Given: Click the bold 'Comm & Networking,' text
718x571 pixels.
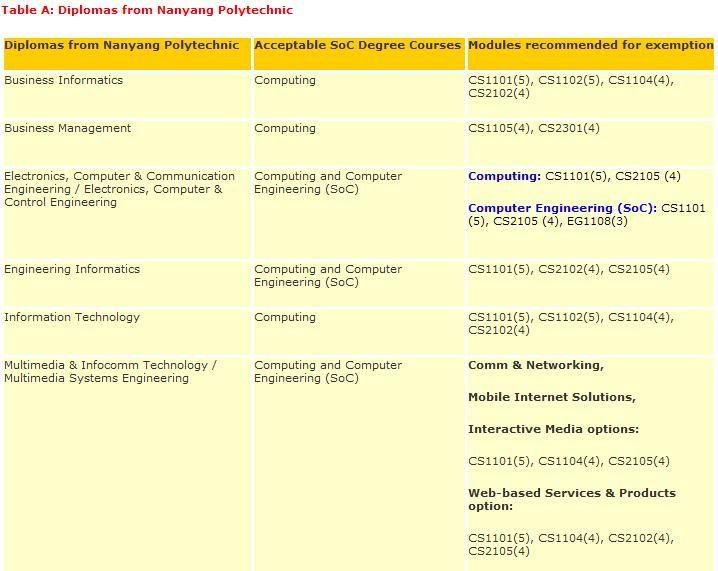Looking at the screenshot, I should (536, 365).
